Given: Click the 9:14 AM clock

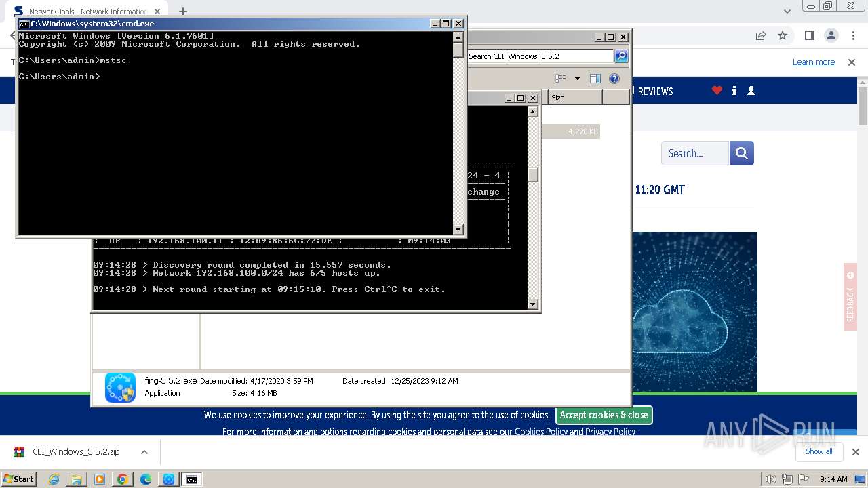Looking at the screenshot, I should point(833,479).
